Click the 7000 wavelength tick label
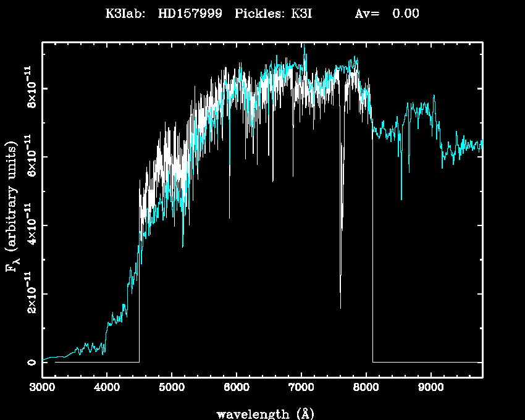The width and height of the screenshot is (525, 420). [301, 388]
